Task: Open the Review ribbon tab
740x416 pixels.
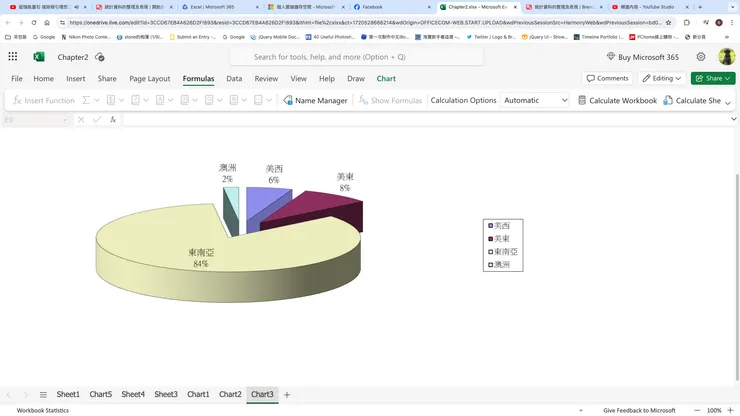Action: (x=266, y=78)
